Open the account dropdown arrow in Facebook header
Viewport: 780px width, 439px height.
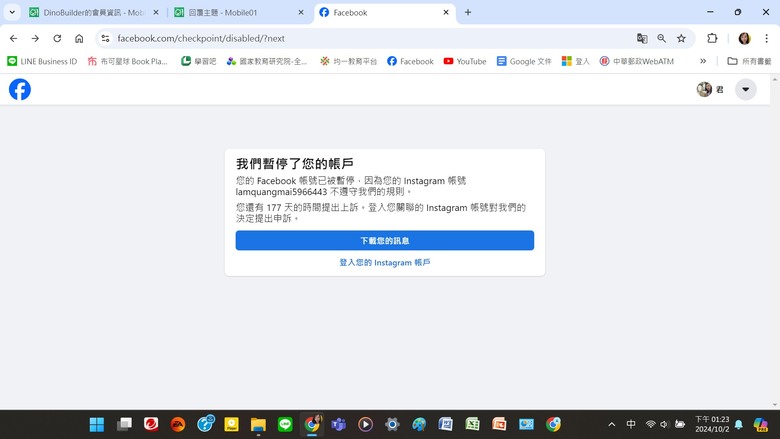[x=746, y=89]
